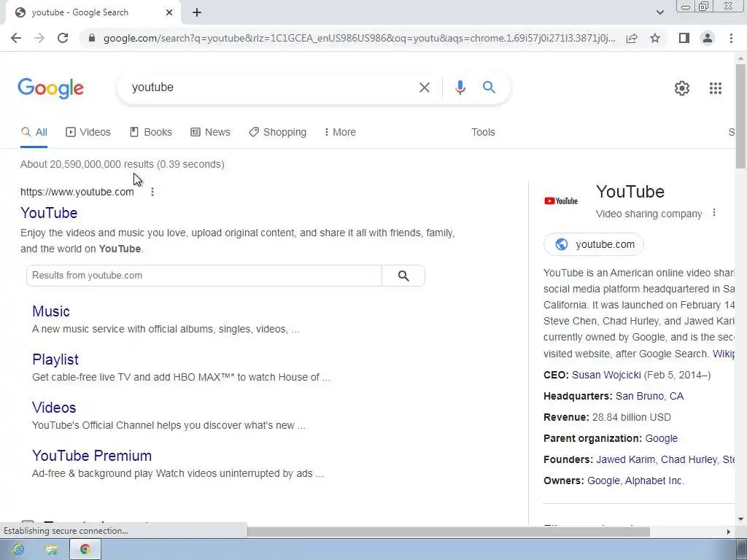Start voice search with the microphone icon
Image resolution: width=747 pixels, height=560 pixels.
tap(460, 87)
